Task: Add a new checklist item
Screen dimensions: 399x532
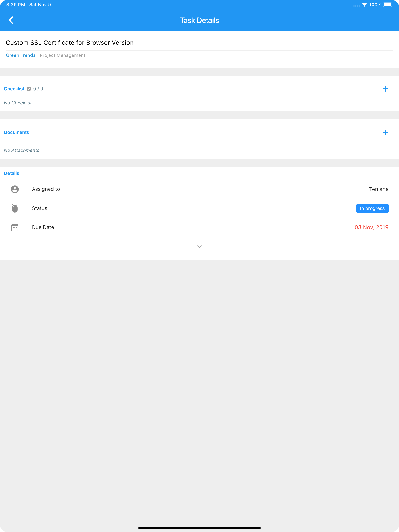Action: click(x=386, y=89)
